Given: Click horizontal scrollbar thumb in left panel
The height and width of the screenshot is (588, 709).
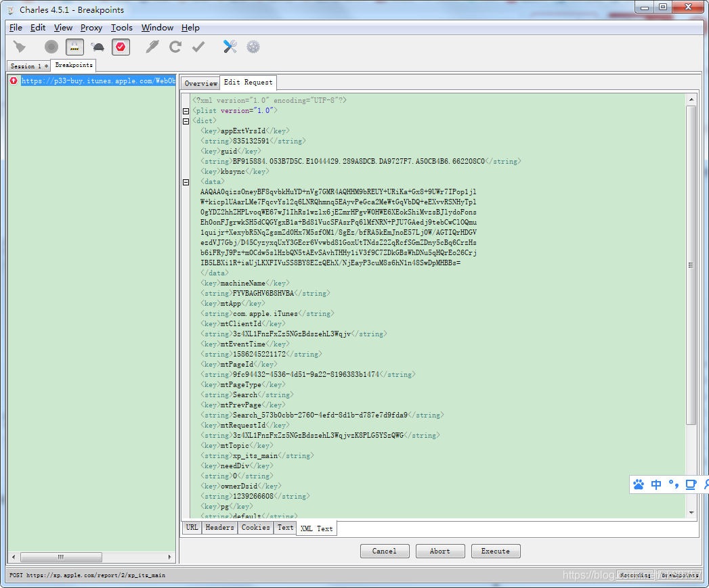Looking at the screenshot, I should point(61,557).
